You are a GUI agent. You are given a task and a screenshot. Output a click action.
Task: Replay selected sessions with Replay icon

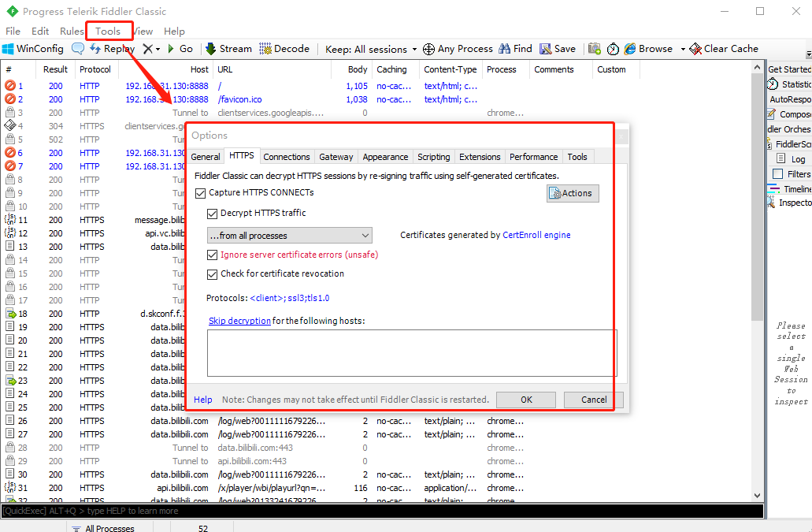[x=95, y=49]
